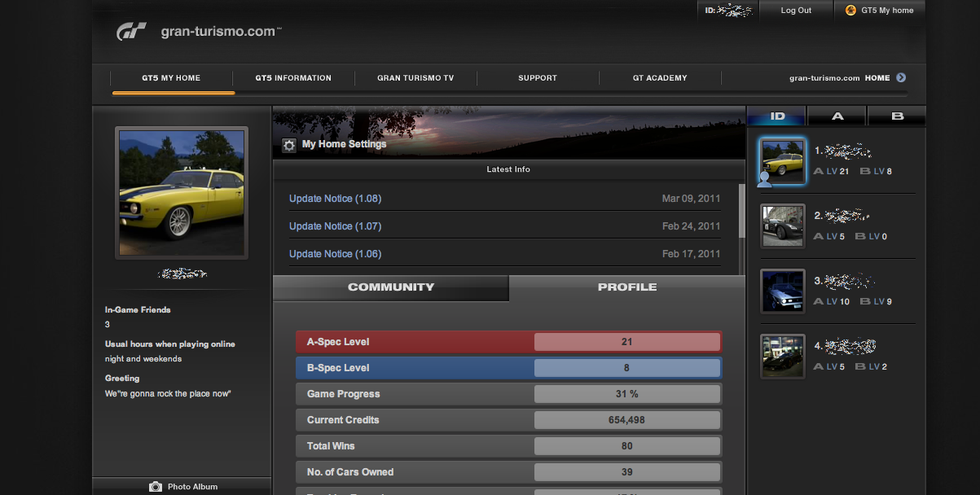Click the A-Spec Level red bar

[509, 342]
